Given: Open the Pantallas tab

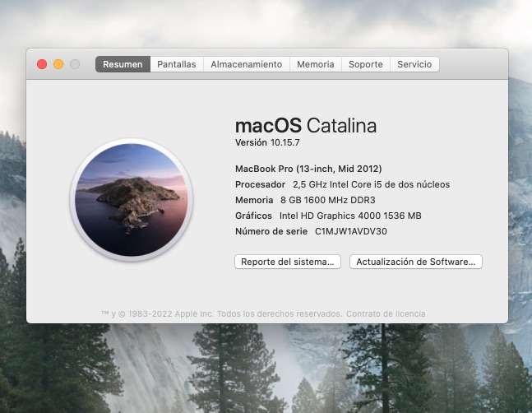Looking at the screenshot, I should (x=177, y=64).
